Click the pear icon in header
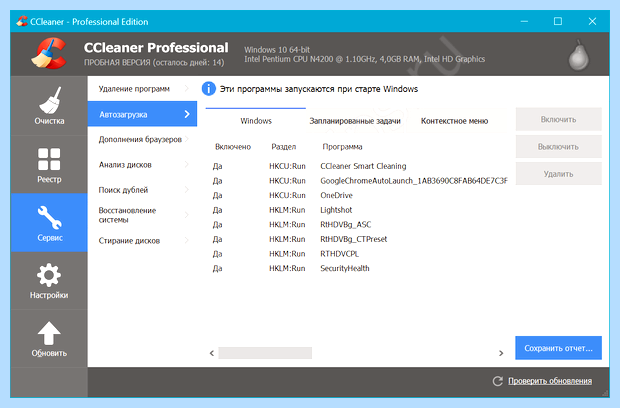The image size is (620, 408). [578, 55]
